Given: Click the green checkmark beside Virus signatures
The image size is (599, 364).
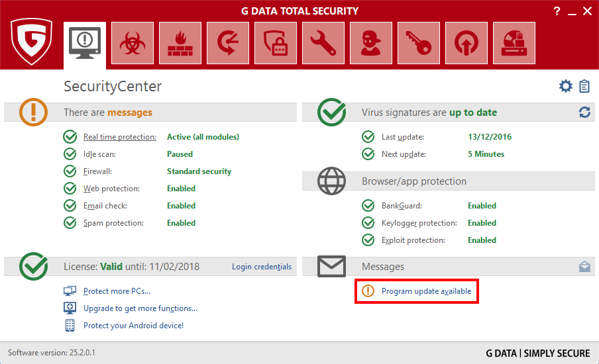Looking at the screenshot, I should point(331,112).
